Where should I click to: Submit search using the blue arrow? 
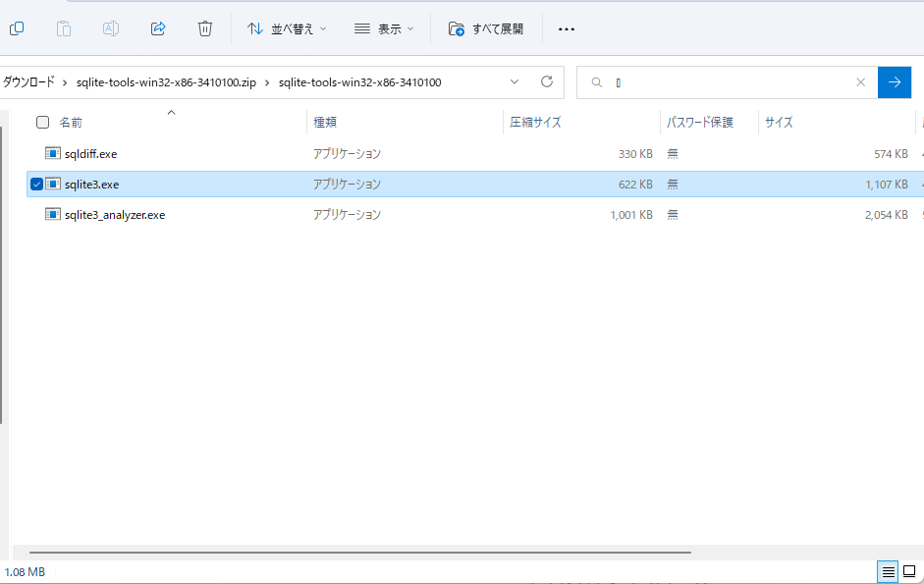[x=895, y=82]
